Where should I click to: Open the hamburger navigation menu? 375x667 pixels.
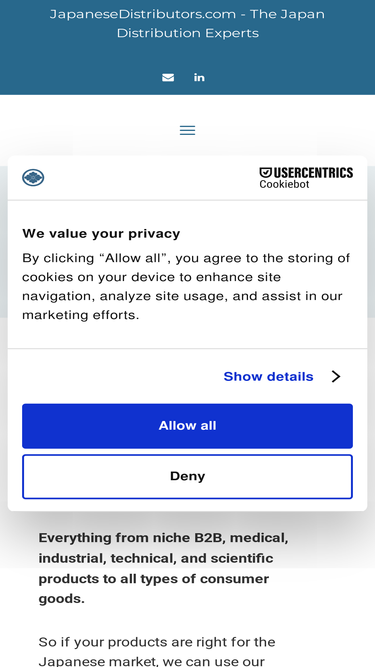[188, 130]
